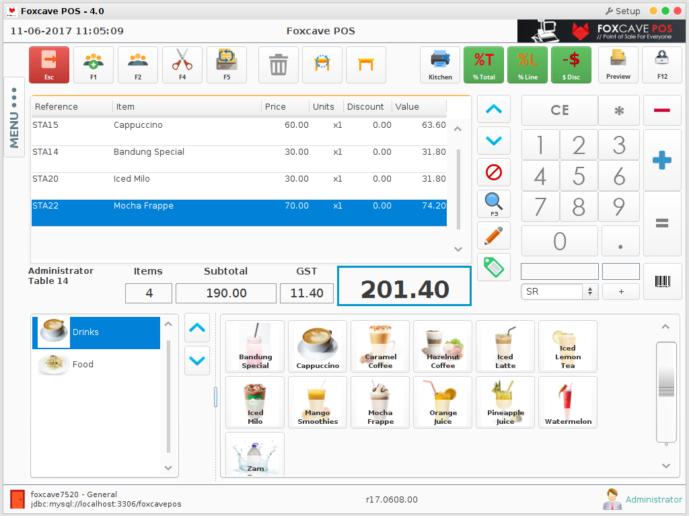Click the green tag attributes icon
This screenshot has height=516, width=689.
click(x=494, y=267)
